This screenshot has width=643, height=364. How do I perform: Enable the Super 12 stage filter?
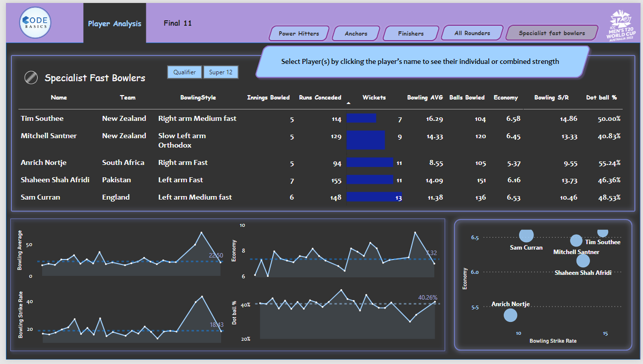pos(221,72)
